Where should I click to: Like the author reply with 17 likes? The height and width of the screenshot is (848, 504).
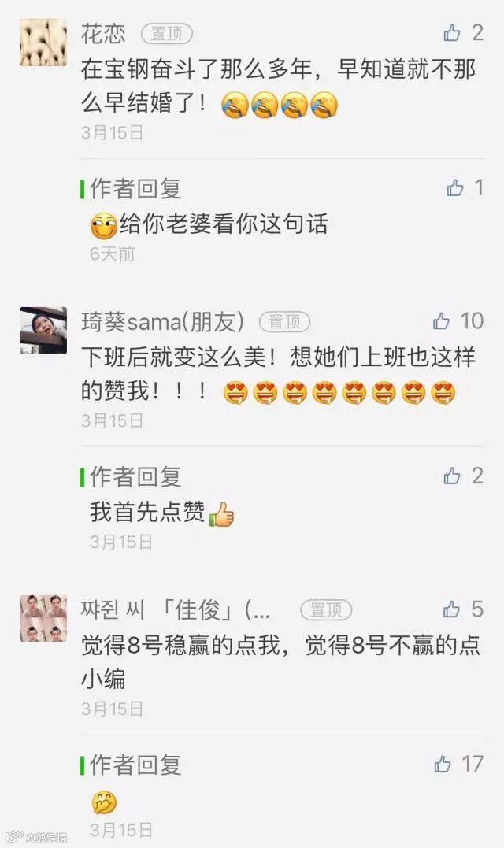tap(443, 765)
